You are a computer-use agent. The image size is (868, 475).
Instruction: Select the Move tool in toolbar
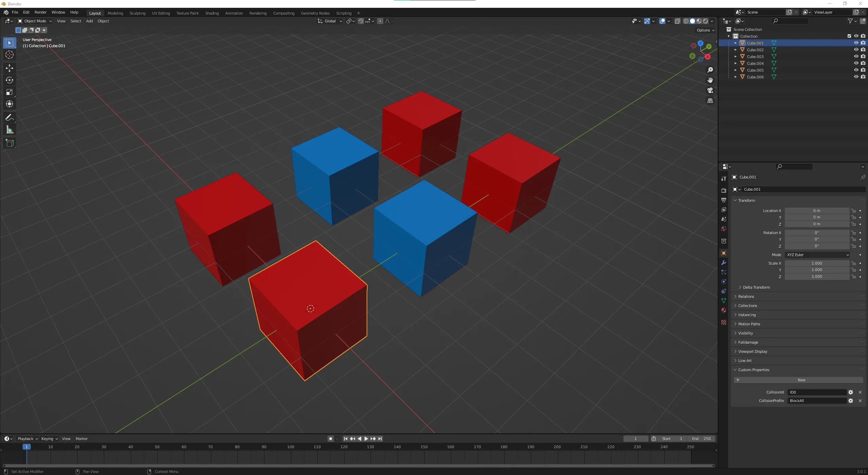click(x=10, y=68)
